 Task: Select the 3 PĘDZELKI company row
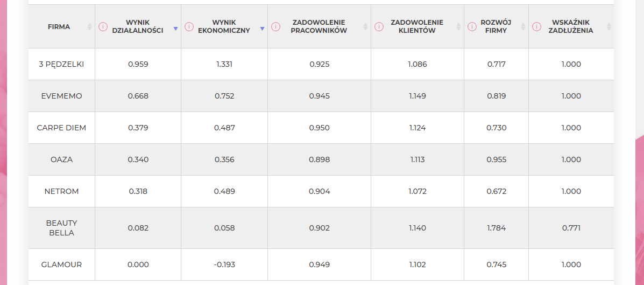coord(321,64)
